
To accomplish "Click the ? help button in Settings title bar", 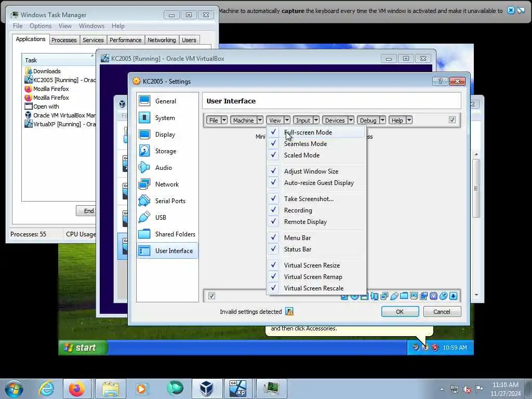I will [x=440, y=81].
